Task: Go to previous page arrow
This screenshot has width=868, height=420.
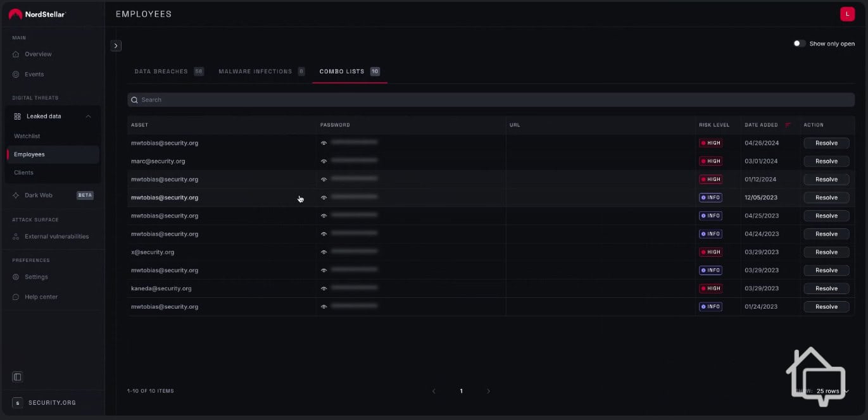Action: (434, 392)
